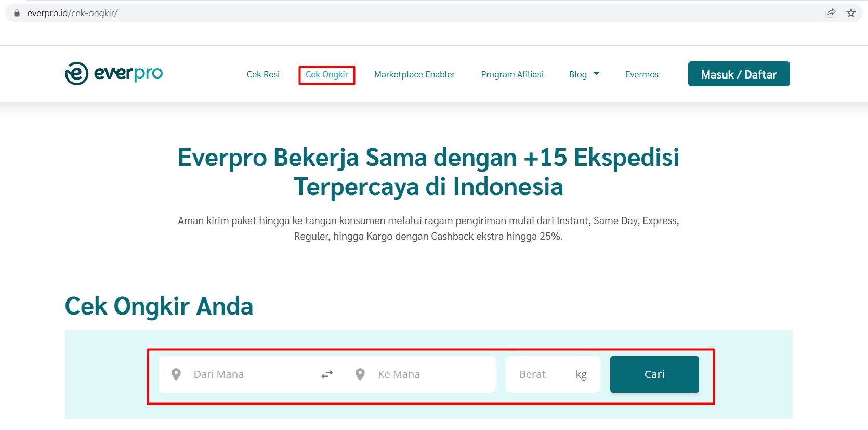Click the padlock site info icon
This screenshot has height=430, width=868.
point(17,13)
